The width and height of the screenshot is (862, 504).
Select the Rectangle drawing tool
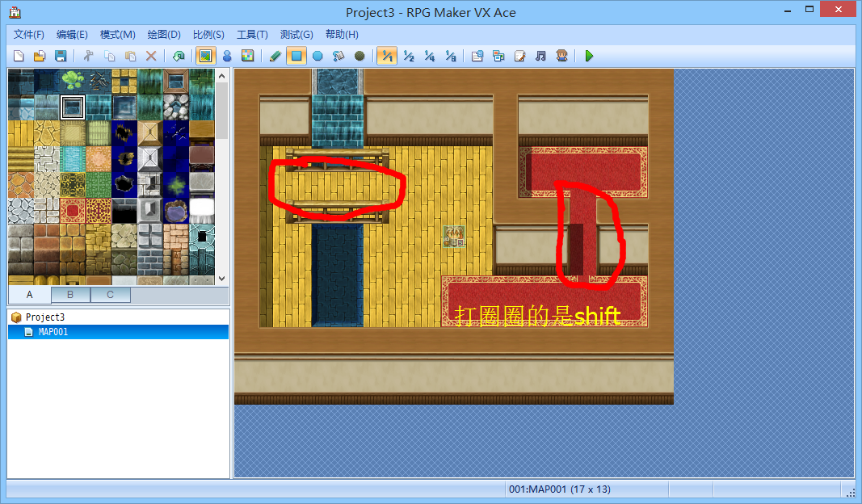point(296,56)
